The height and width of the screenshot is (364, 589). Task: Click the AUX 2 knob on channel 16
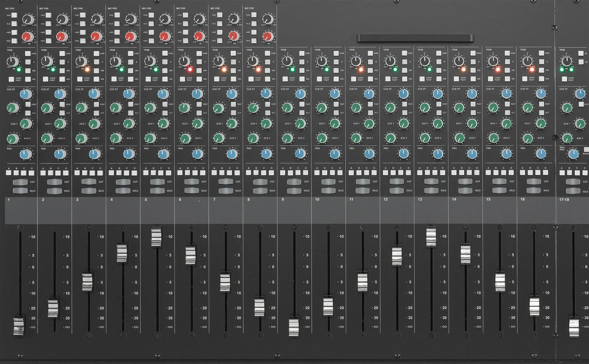click(527, 138)
